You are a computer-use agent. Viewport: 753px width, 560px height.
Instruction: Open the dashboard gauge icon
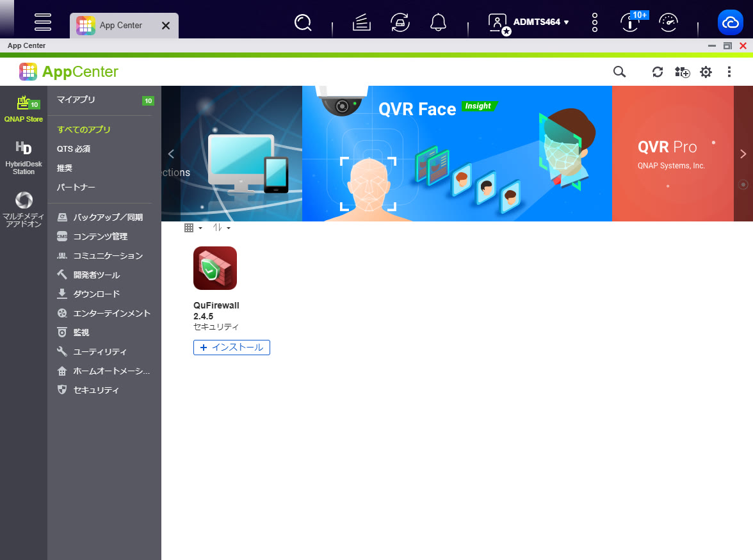click(668, 22)
